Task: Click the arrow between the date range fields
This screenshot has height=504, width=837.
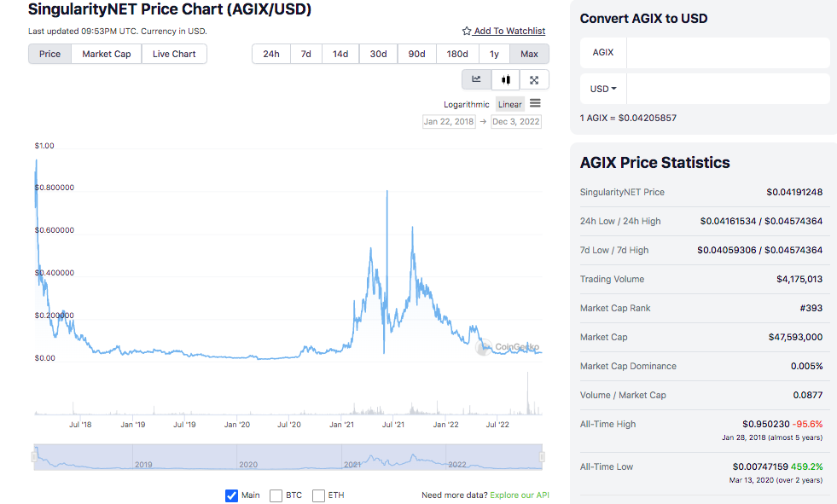Action: 483,122
